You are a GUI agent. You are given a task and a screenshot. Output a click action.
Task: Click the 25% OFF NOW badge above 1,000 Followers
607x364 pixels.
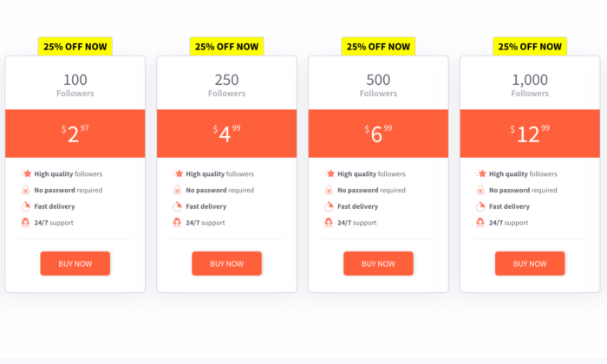[x=530, y=47]
